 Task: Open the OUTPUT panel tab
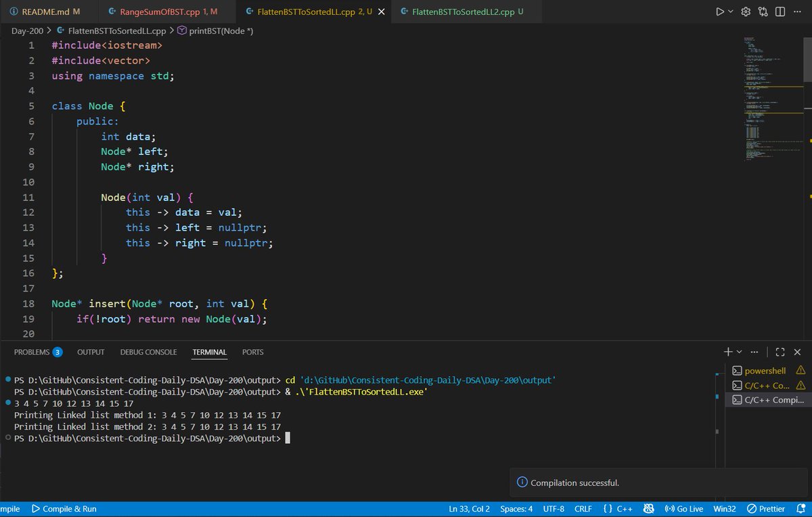coord(91,352)
